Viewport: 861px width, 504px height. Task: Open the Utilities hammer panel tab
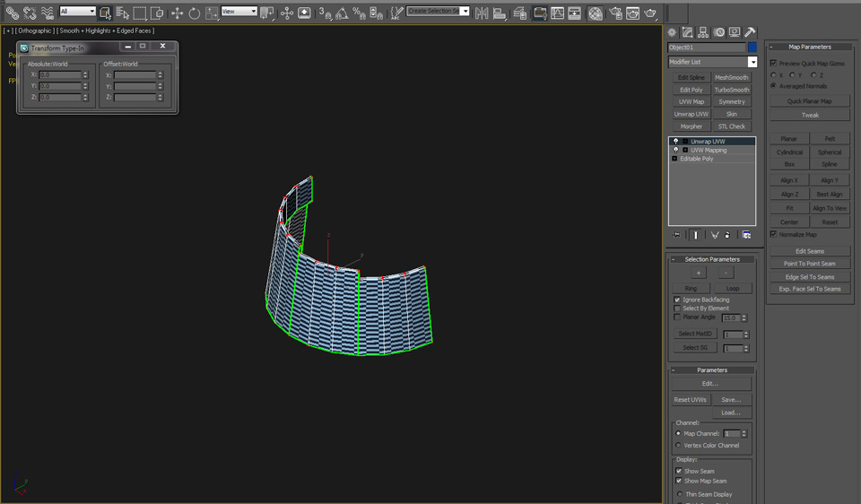click(750, 31)
